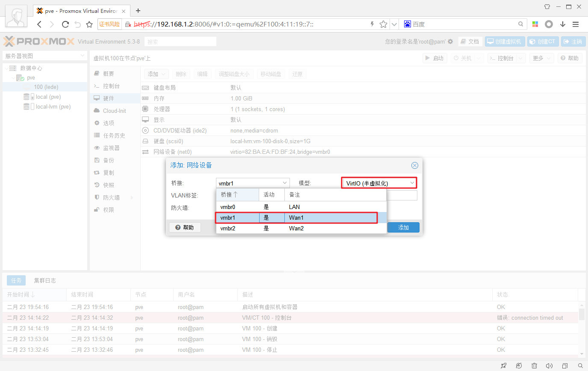Image resolution: width=588 pixels, height=371 pixels.
Task: Click the browser undo-close arrow icon
Action: pyautogui.click(x=77, y=24)
